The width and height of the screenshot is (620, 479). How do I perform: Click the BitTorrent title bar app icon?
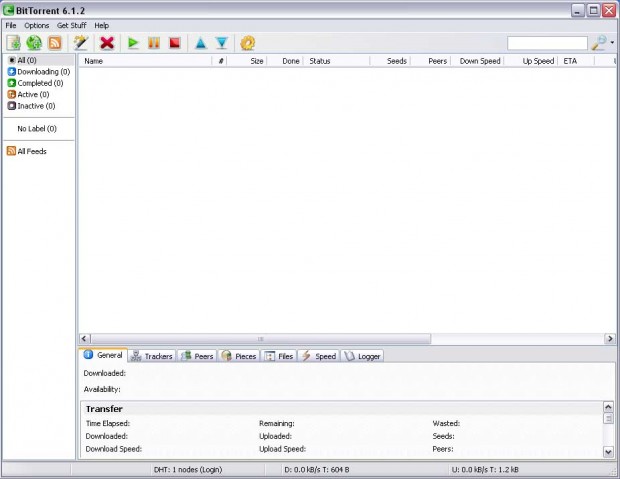pos(8,10)
